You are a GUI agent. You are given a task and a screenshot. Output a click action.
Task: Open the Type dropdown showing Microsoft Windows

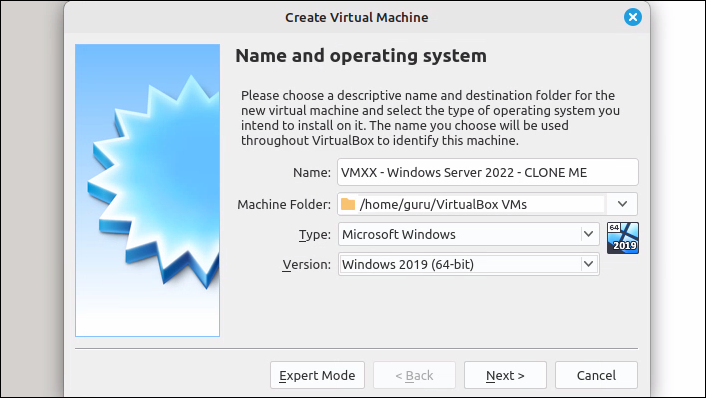(x=469, y=234)
